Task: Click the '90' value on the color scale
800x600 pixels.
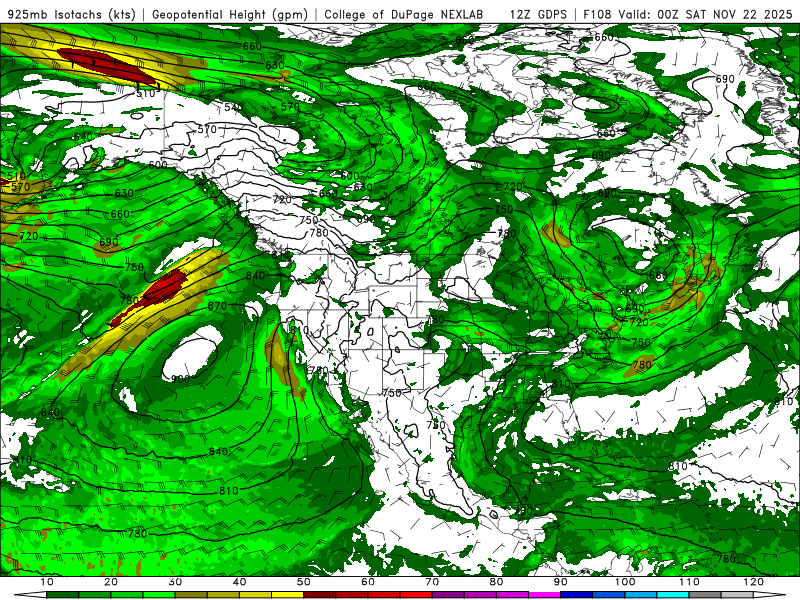Action: 560,582
